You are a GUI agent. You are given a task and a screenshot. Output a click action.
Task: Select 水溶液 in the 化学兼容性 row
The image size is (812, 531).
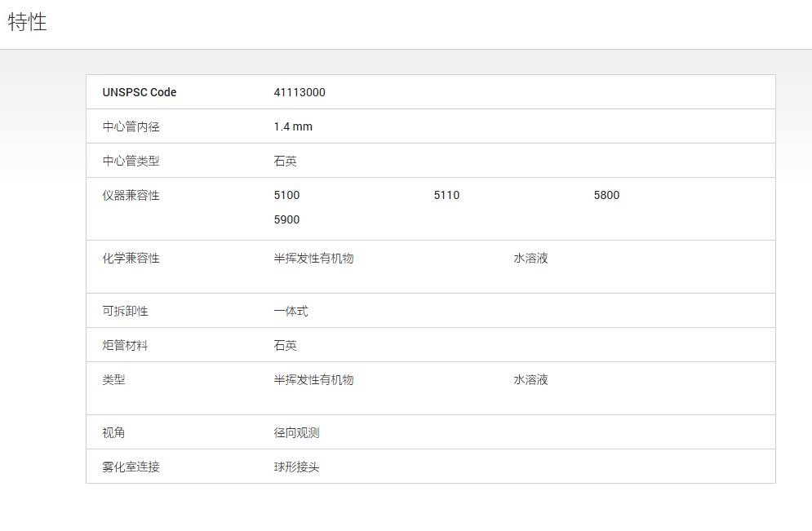(x=530, y=259)
